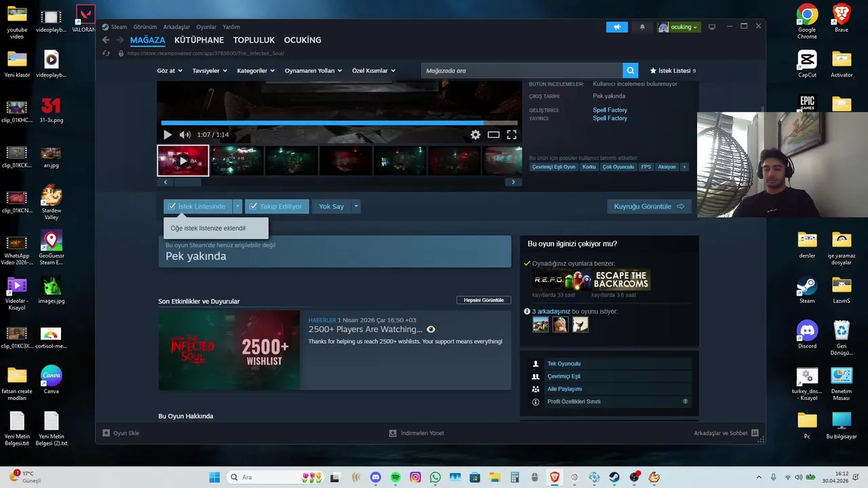The width and height of the screenshot is (868, 488).
Task: Click Hepsini Görüntüle button
Action: (x=484, y=300)
